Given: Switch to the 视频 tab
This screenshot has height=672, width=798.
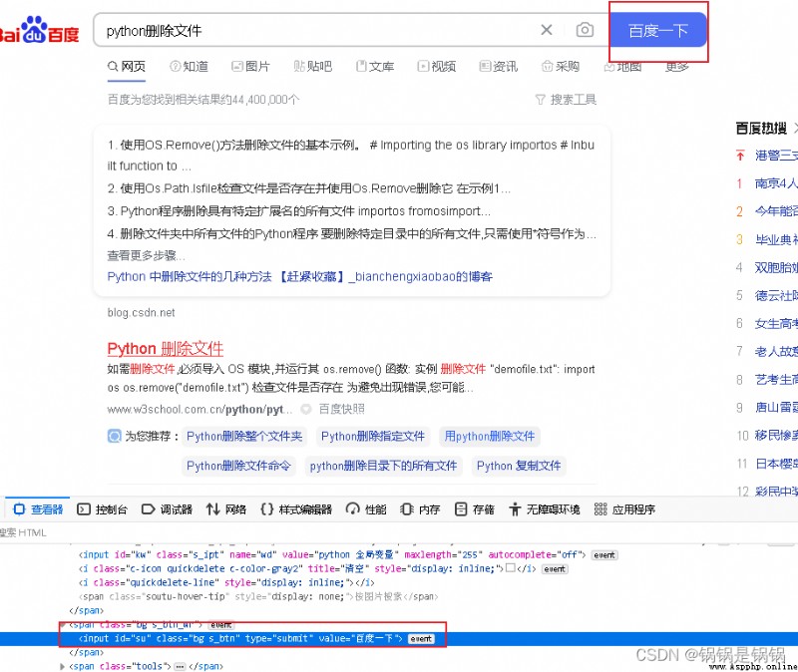Looking at the screenshot, I should [437, 66].
